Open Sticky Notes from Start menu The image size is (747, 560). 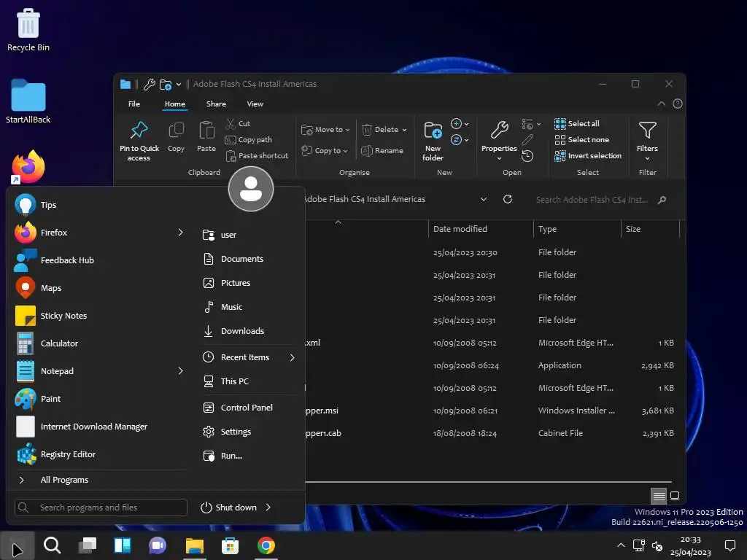coord(98,316)
